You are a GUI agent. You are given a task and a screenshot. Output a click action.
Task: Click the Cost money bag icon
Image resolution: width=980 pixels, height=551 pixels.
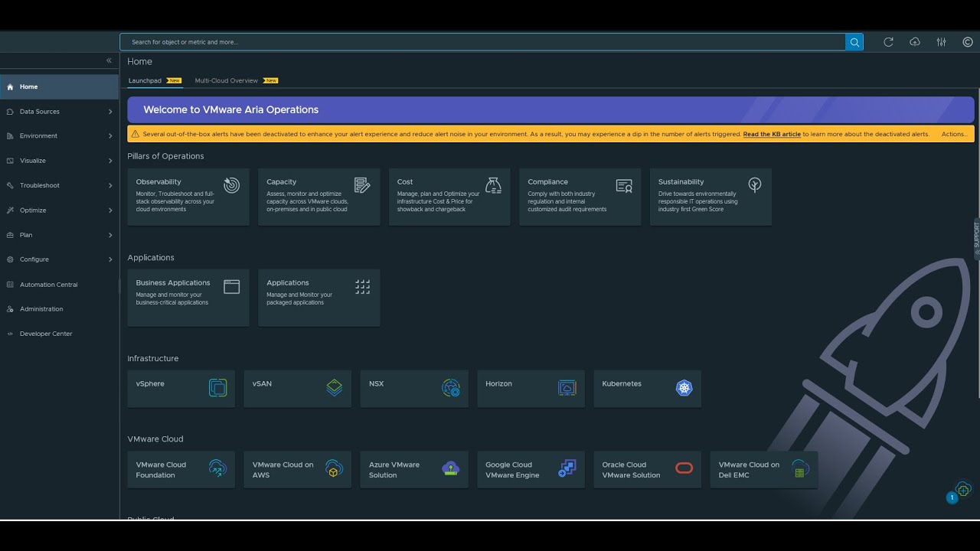click(x=493, y=184)
